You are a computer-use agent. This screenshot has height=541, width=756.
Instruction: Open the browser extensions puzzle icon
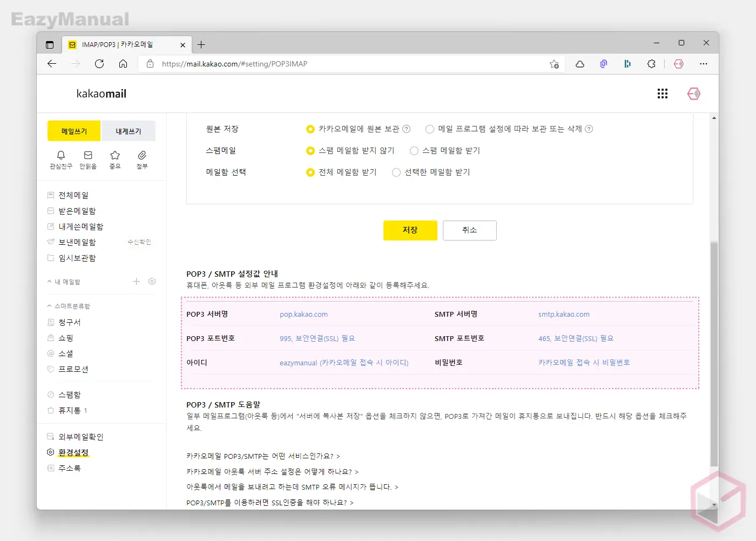(x=651, y=64)
